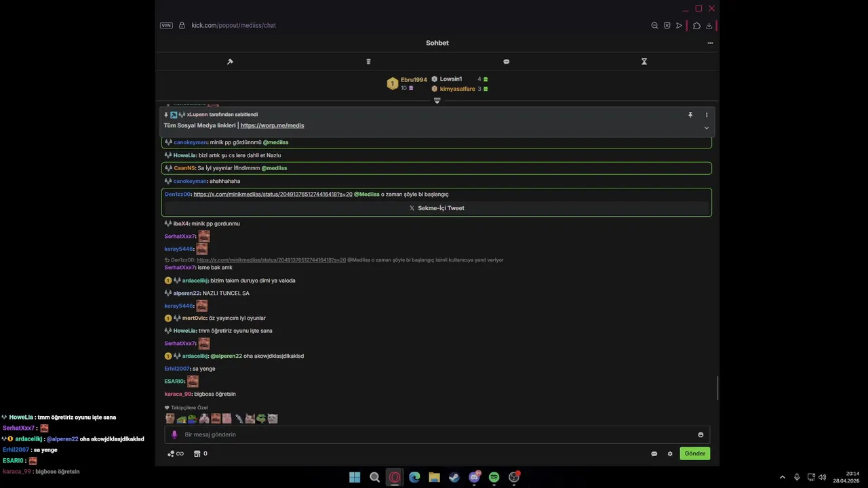The image size is (868, 488).
Task: Click the HoweLia username on the cs message
Action: tap(184, 155)
